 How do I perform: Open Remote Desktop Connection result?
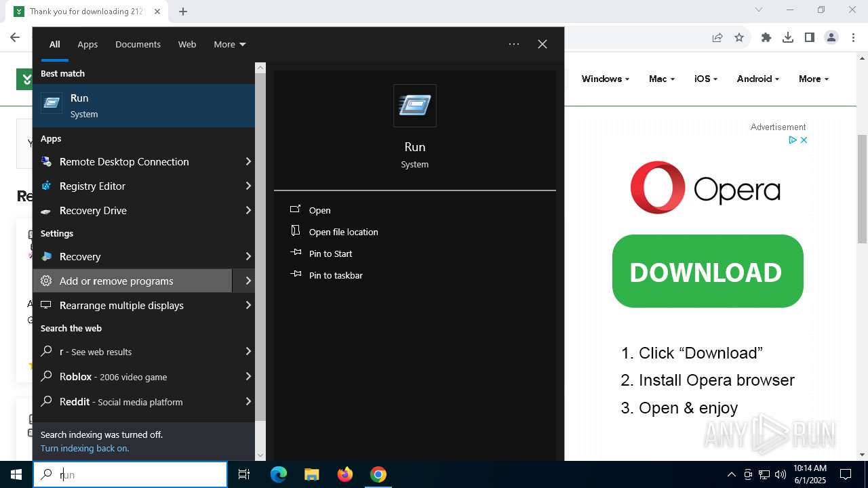(x=138, y=161)
